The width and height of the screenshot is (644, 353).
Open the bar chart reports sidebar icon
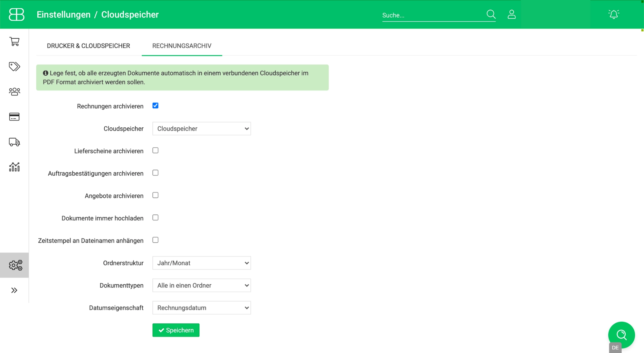click(x=14, y=167)
